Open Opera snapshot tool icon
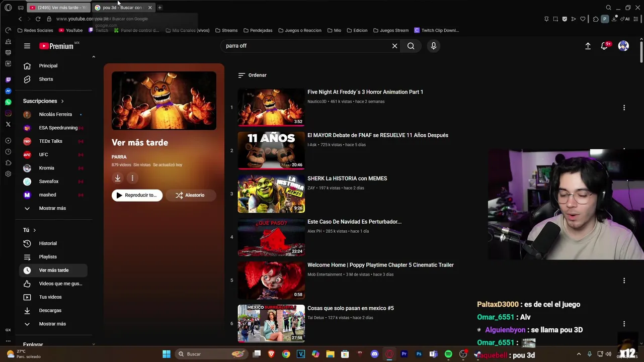644x362 pixels. pyautogui.click(x=555, y=19)
